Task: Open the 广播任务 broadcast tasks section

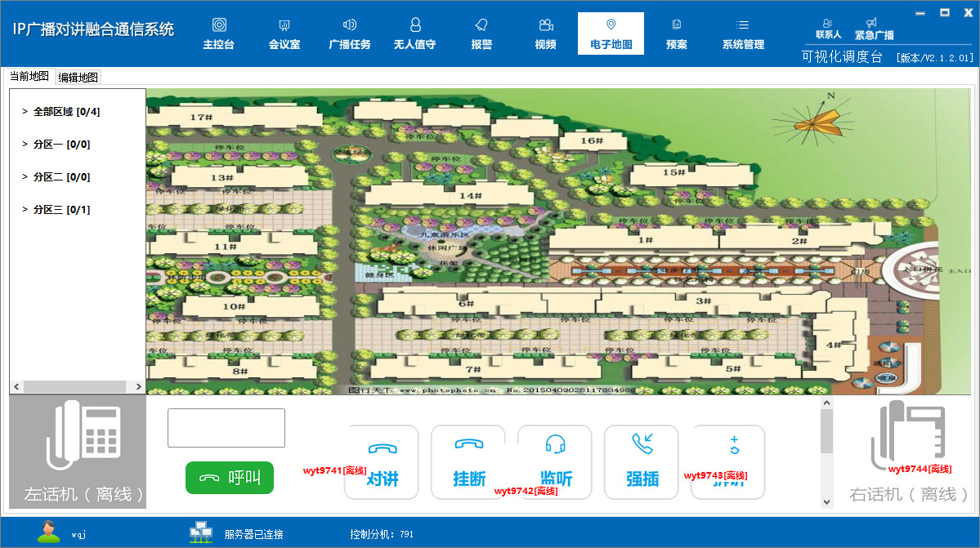Action: point(349,33)
